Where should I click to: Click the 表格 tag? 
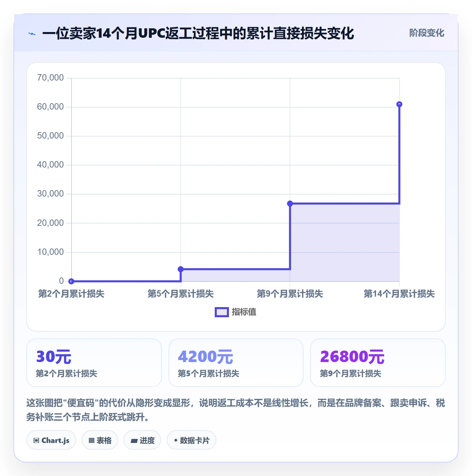(100, 440)
